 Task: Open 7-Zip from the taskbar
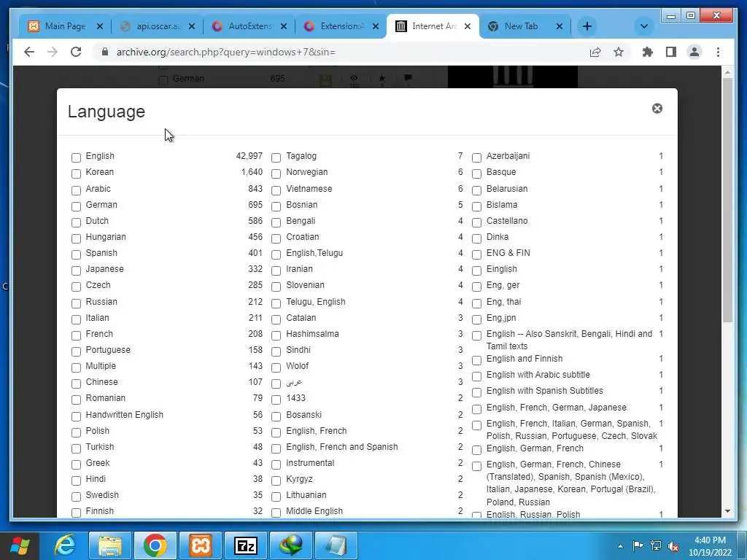tap(246, 545)
